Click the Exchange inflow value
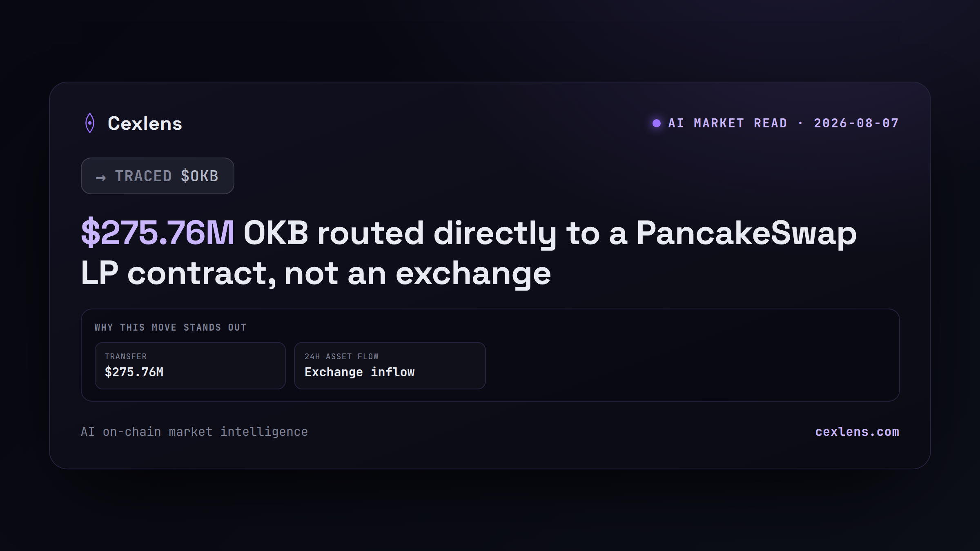The width and height of the screenshot is (980, 551). [x=360, y=372]
